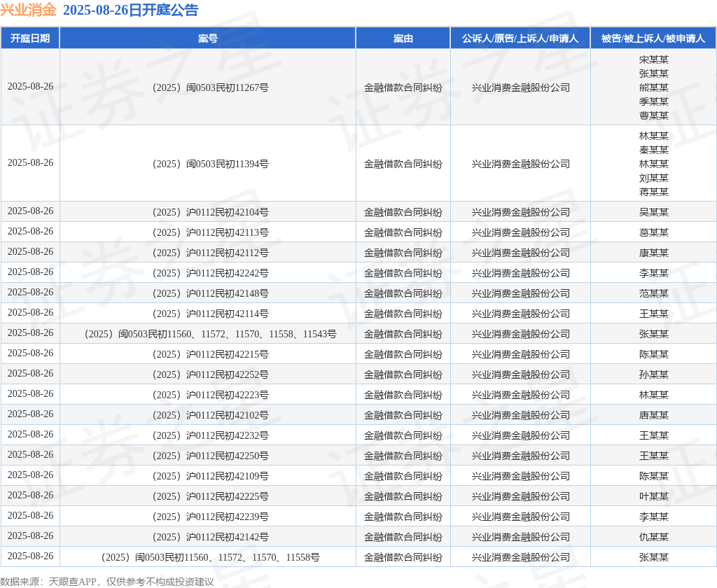Click defendant 范某某

[x=653, y=293]
